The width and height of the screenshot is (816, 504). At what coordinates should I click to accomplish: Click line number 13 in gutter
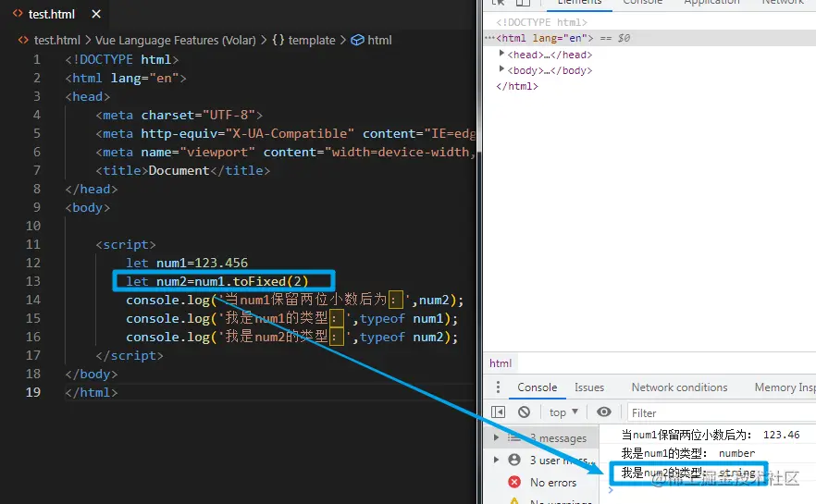(32, 281)
